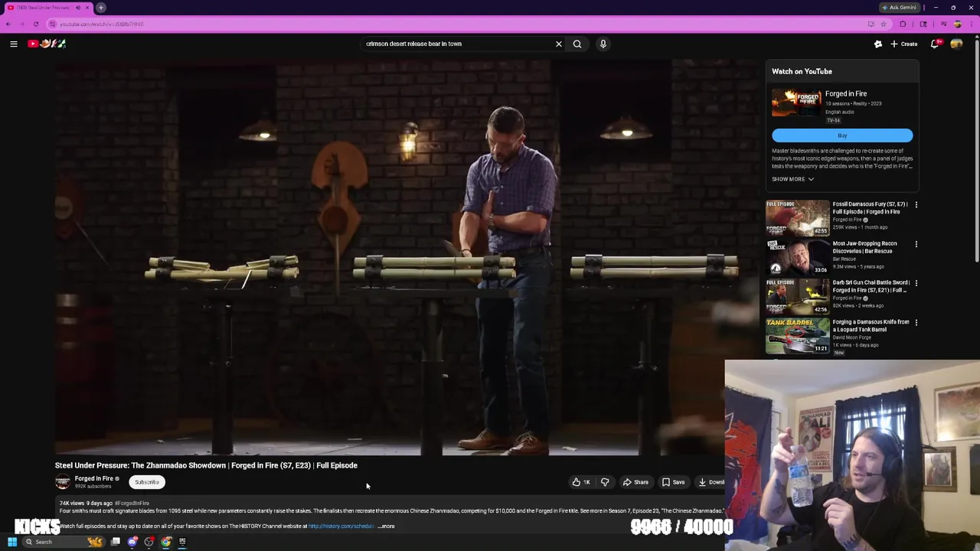Open options for 'Darb Sri Gun Chai' video
The height and width of the screenshot is (551, 980).
(x=916, y=283)
